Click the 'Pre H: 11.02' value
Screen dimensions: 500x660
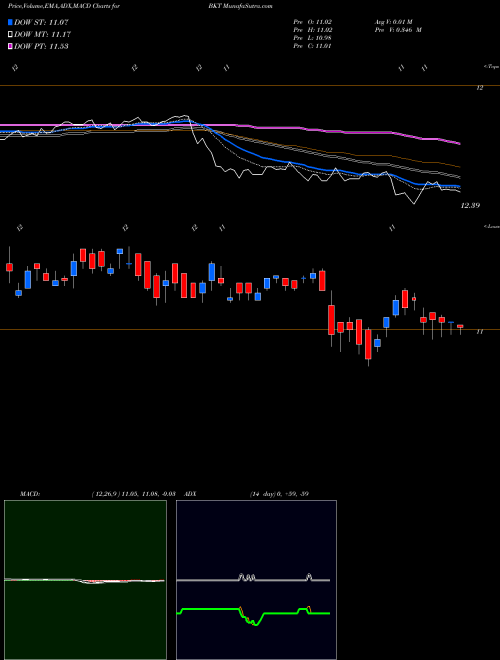pos(313,30)
